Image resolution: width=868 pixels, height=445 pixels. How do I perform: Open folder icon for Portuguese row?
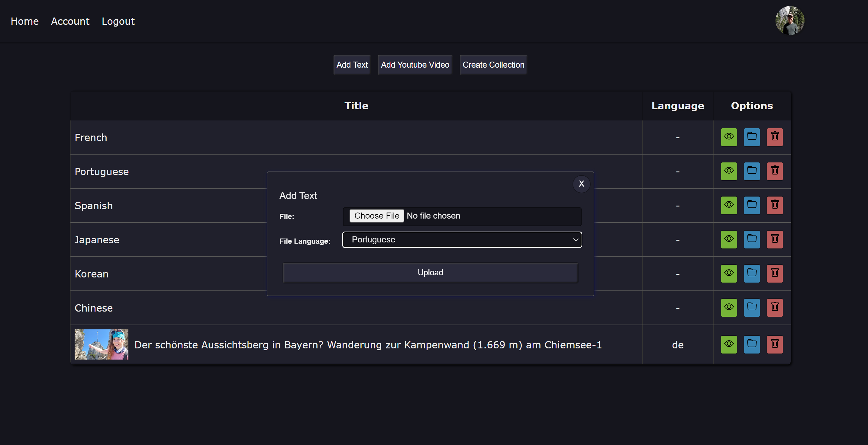[752, 171]
